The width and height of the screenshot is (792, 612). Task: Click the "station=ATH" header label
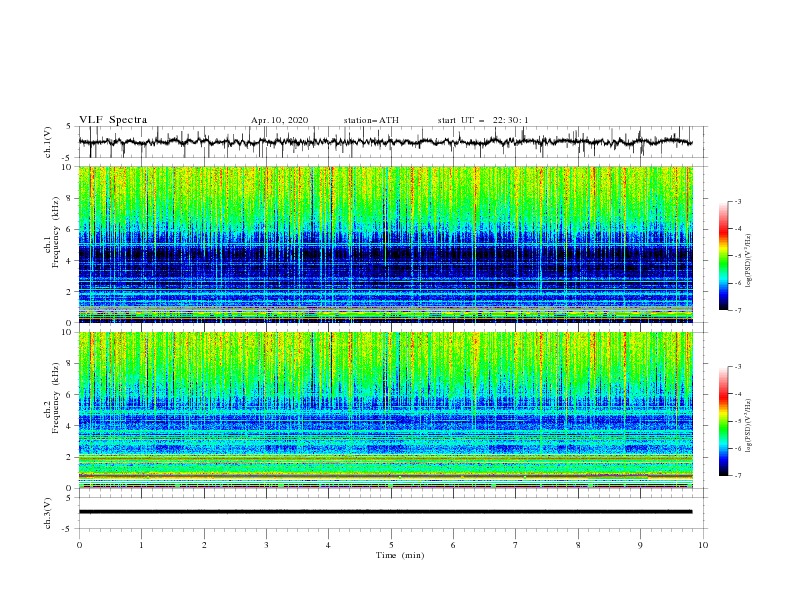371,120
